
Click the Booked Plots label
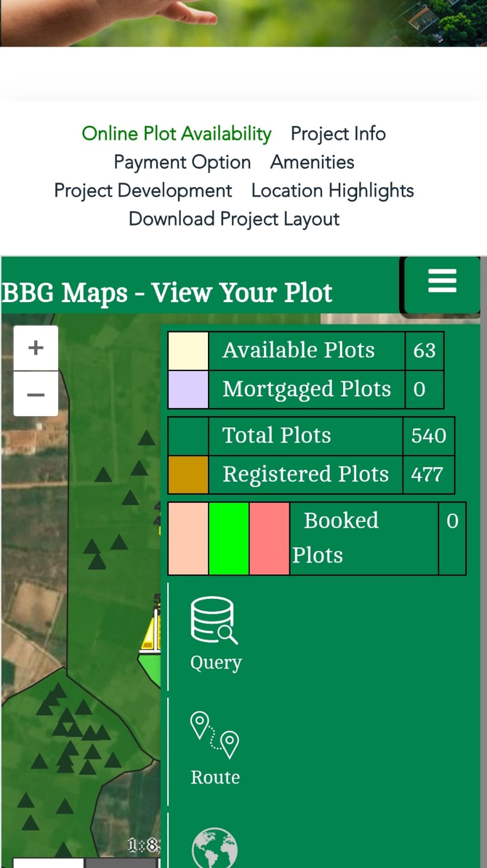[x=335, y=538]
